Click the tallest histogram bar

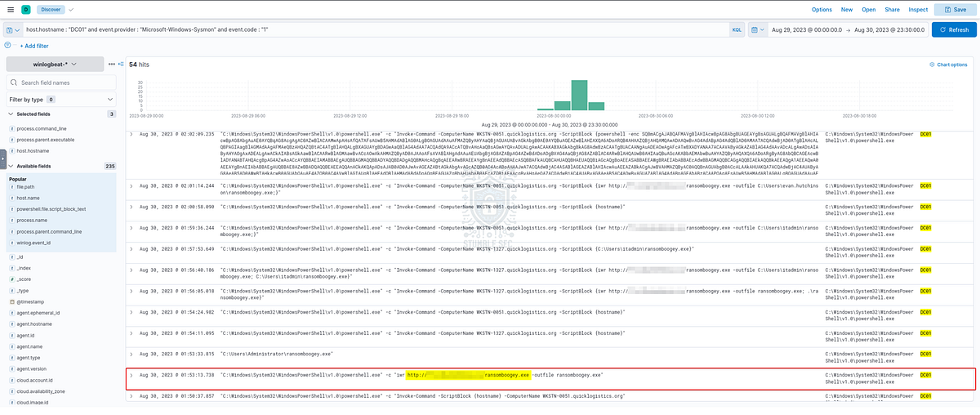[x=578, y=94]
